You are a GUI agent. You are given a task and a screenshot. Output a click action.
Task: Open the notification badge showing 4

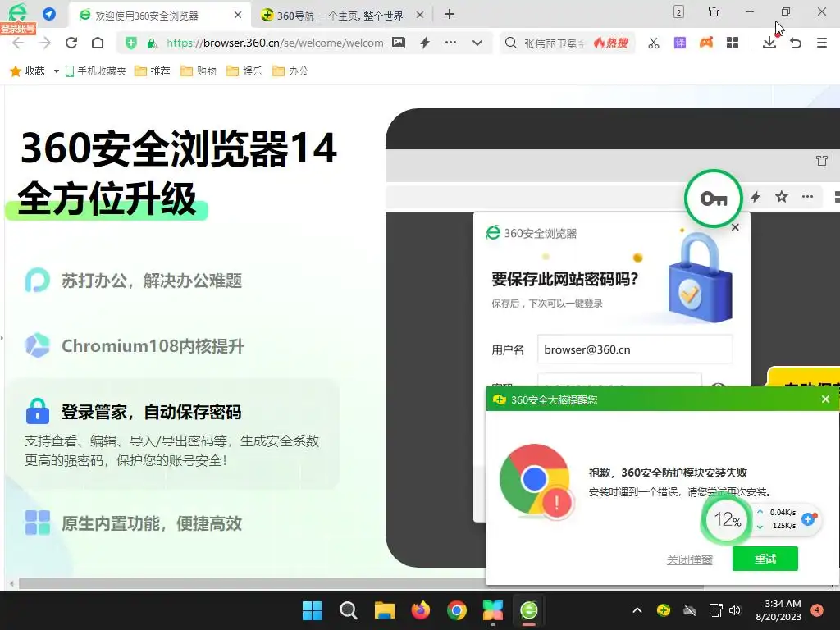(x=817, y=609)
